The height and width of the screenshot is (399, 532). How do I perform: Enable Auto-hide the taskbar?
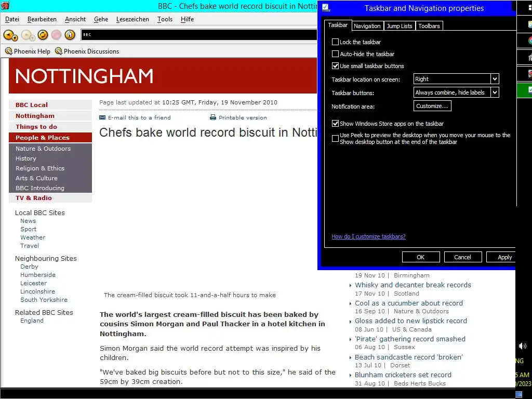coord(335,54)
